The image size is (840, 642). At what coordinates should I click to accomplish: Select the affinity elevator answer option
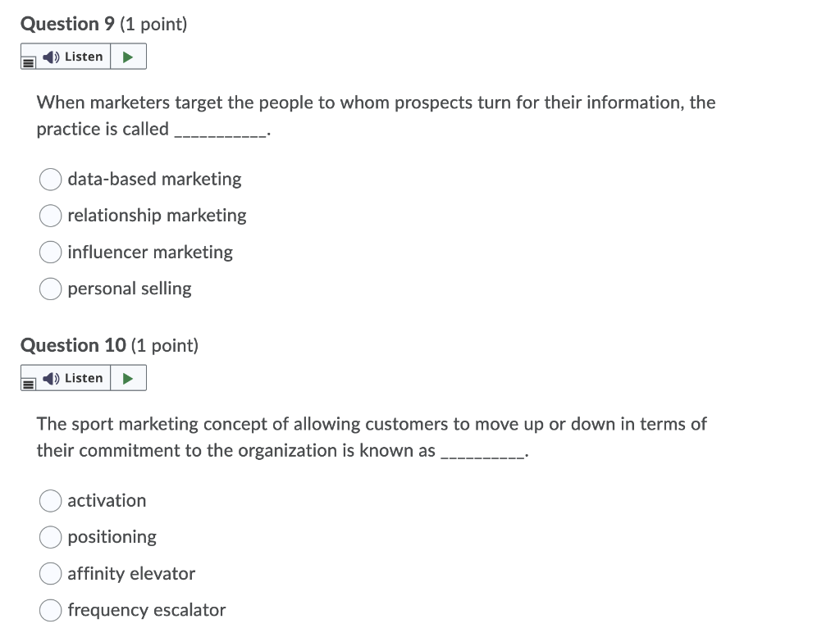point(50,573)
